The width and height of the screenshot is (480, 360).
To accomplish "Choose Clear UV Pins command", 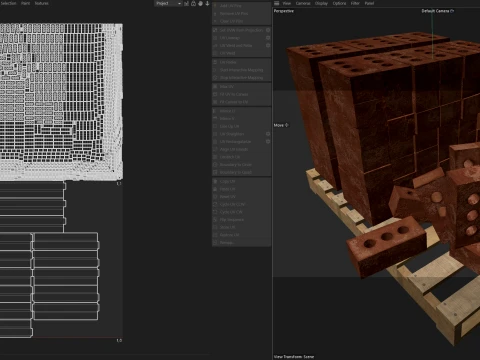I will [x=242, y=21].
